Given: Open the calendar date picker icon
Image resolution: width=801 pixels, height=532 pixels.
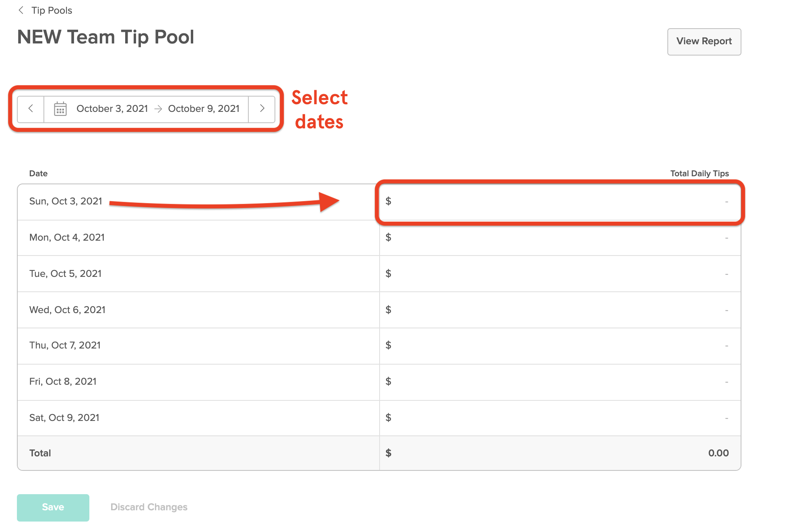Looking at the screenshot, I should tap(60, 108).
